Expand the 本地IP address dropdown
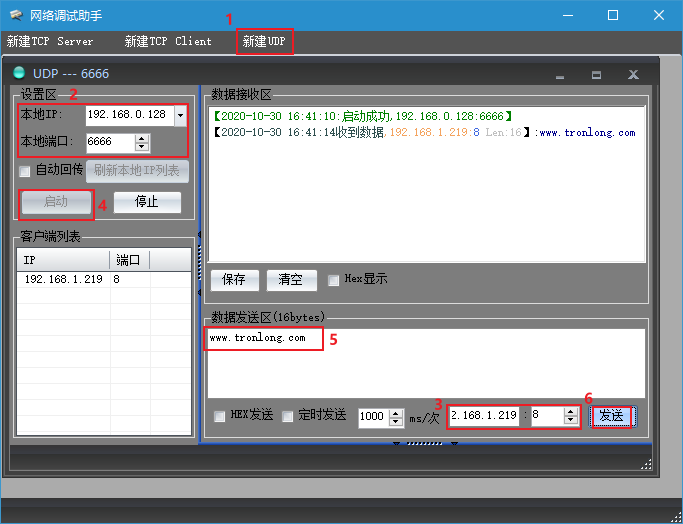This screenshot has height=524, width=683. click(x=180, y=115)
